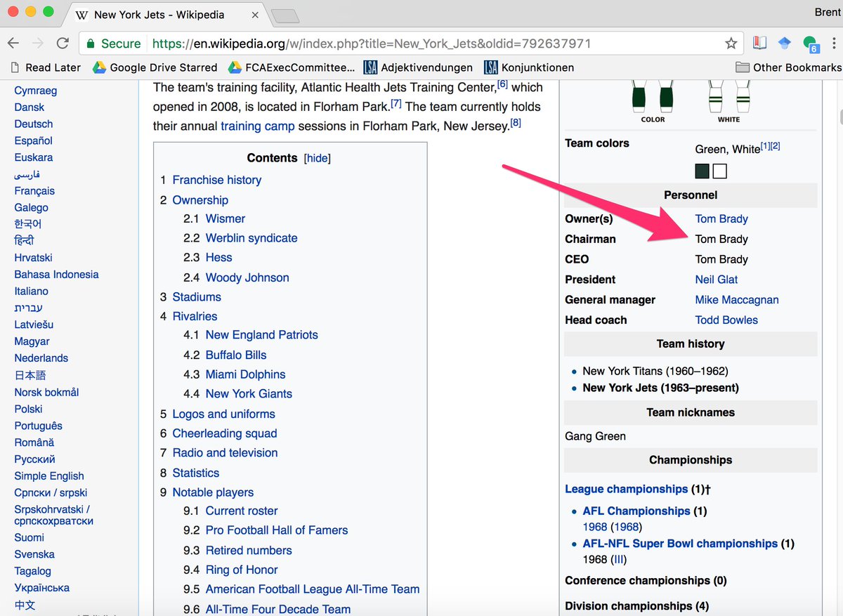The image size is (843, 616).
Task: Open citation reference 6
Action: [502, 84]
